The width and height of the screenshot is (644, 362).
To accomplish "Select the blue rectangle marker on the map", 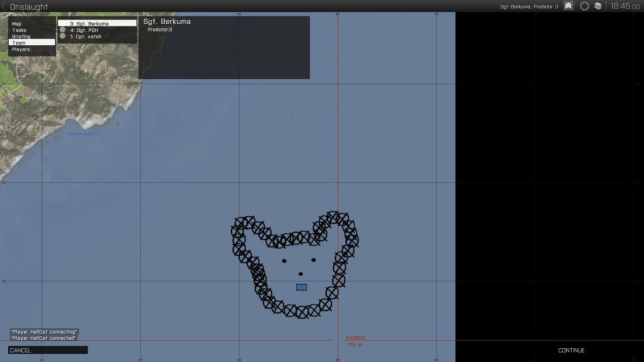I will coord(301,287).
